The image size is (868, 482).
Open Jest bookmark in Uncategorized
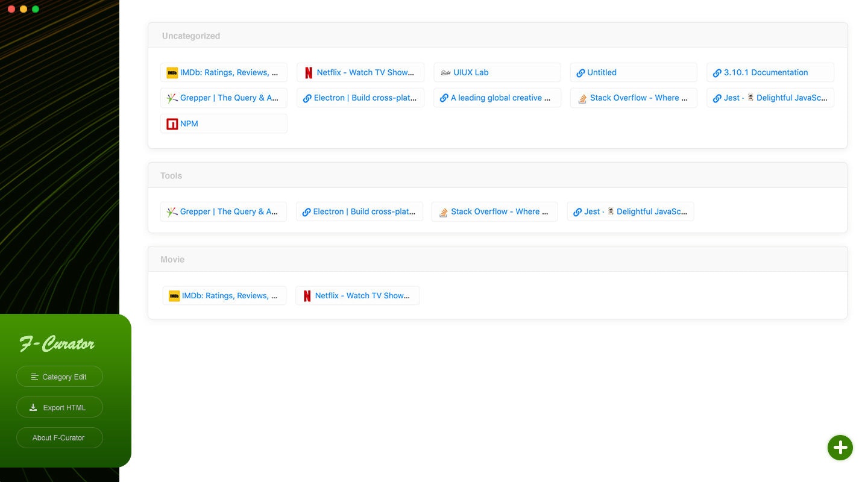(770, 98)
